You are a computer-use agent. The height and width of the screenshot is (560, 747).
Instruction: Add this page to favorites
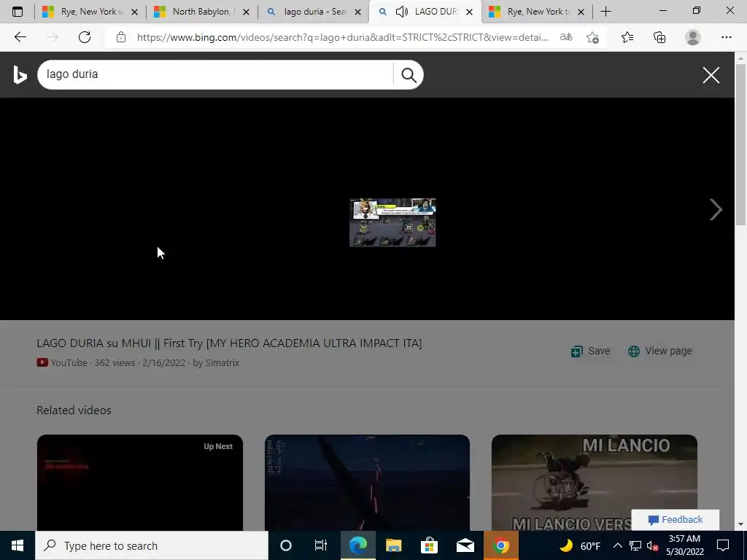(x=592, y=37)
